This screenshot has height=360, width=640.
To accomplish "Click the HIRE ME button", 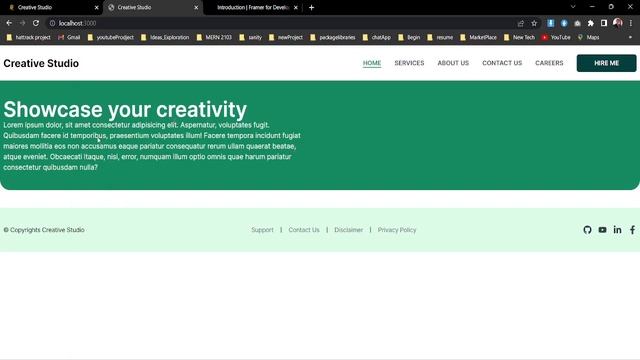I will 606,63.
